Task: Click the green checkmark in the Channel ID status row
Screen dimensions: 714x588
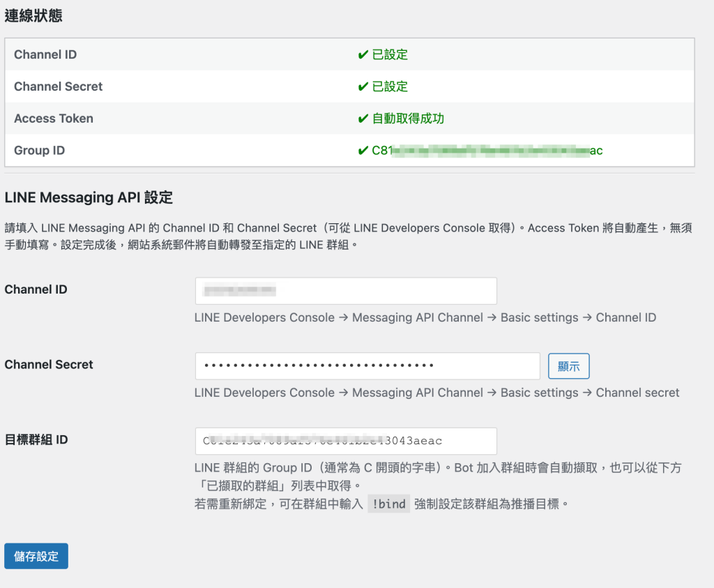Action: click(363, 54)
